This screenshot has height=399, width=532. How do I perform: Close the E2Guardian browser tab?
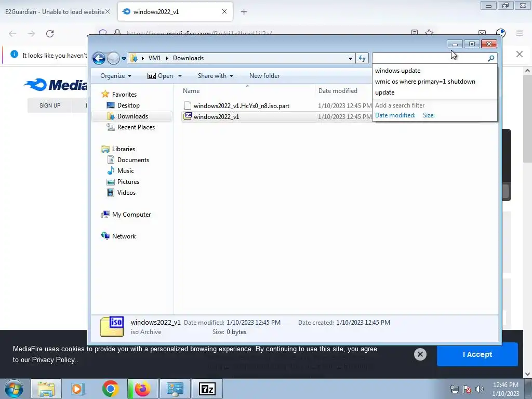[108, 11]
